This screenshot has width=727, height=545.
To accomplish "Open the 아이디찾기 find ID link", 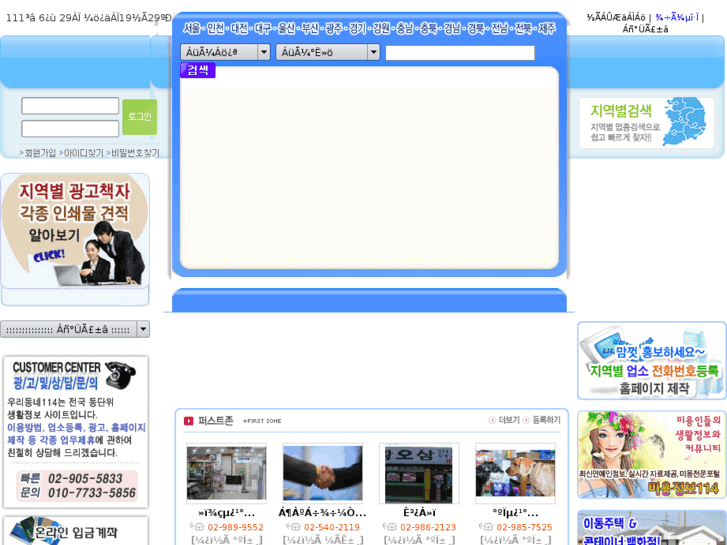I will (83, 153).
